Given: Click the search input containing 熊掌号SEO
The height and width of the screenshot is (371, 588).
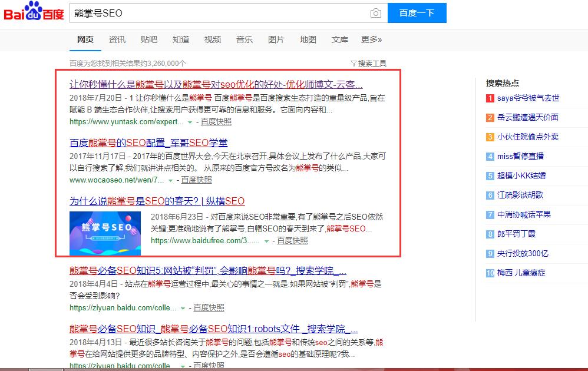Looking at the screenshot, I should pyautogui.click(x=218, y=13).
